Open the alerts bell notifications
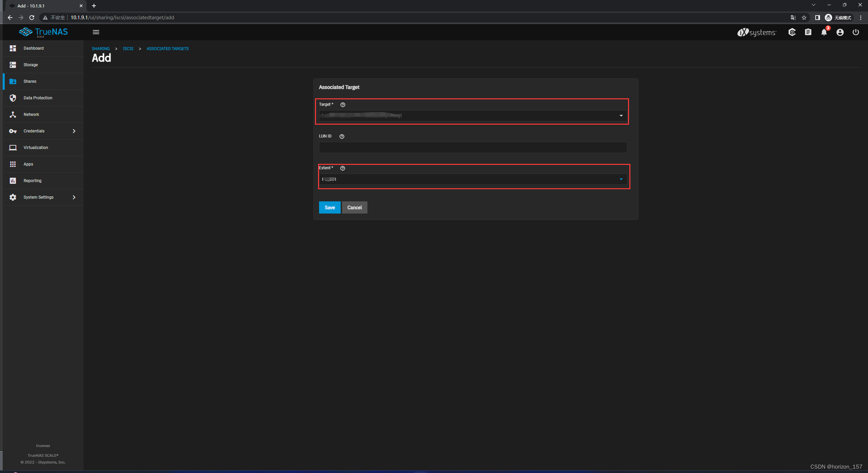The height and width of the screenshot is (473, 868). (x=824, y=32)
